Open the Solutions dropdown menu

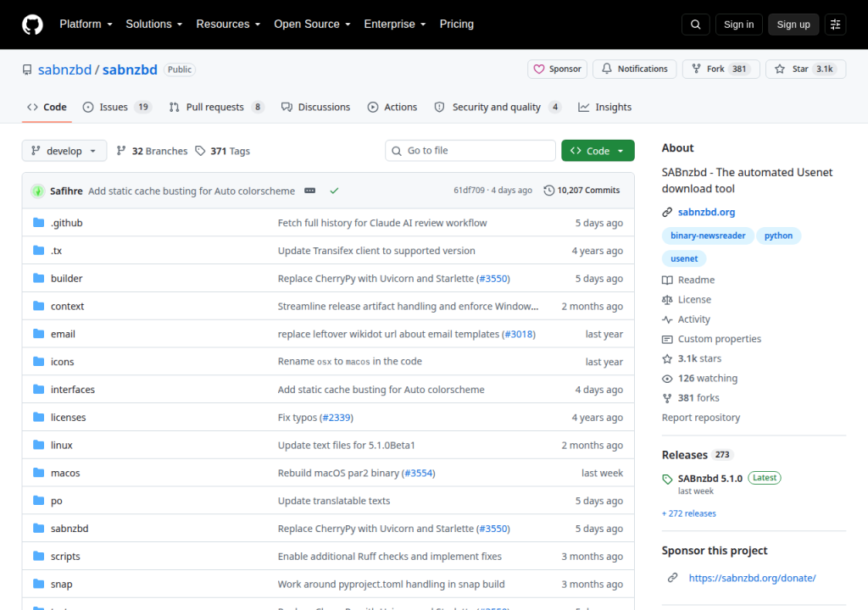pyautogui.click(x=154, y=25)
